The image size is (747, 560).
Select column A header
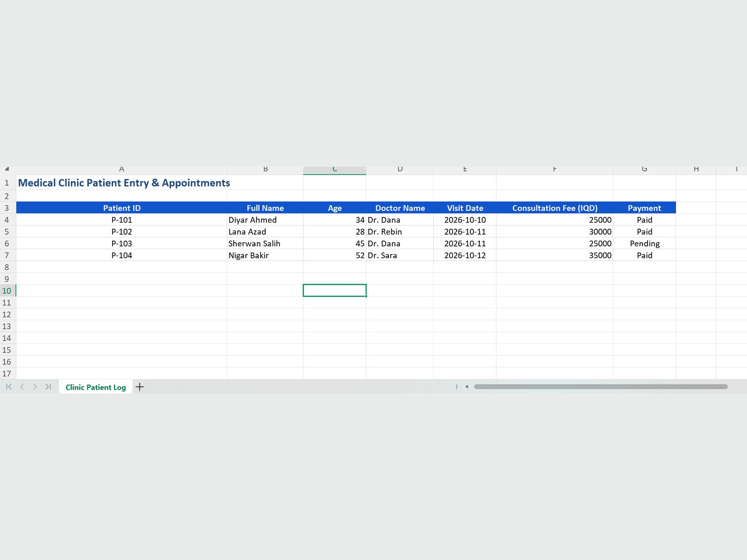pyautogui.click(x=121, y=170)
